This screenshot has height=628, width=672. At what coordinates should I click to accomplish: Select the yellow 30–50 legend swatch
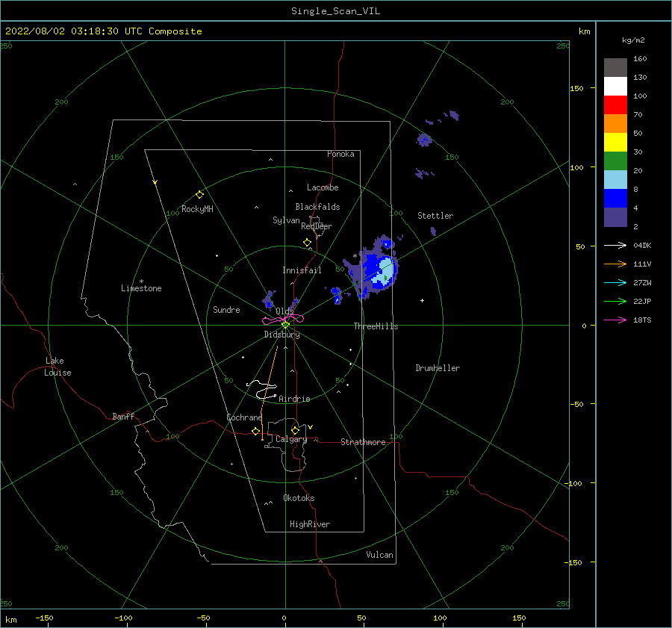click(x=615, y=143)
